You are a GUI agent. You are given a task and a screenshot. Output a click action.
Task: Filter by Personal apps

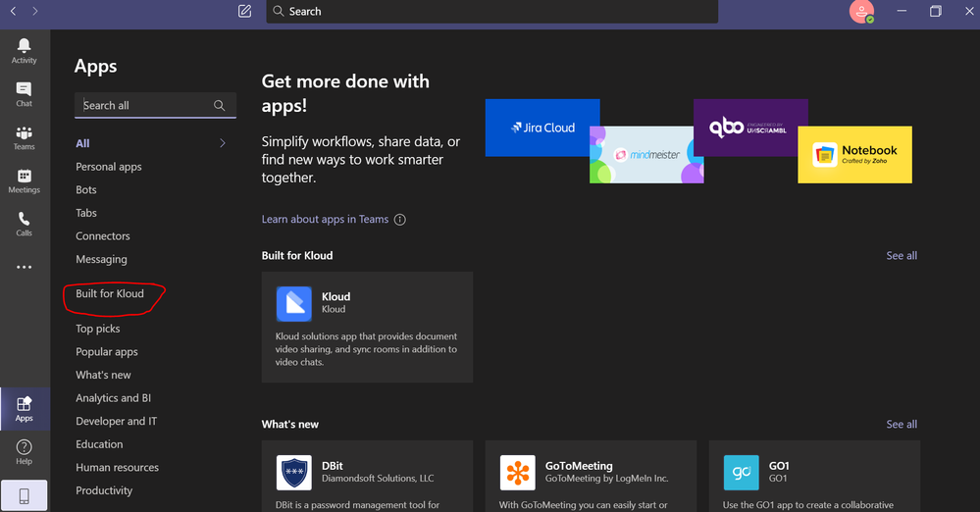click(x=109, y=167)
